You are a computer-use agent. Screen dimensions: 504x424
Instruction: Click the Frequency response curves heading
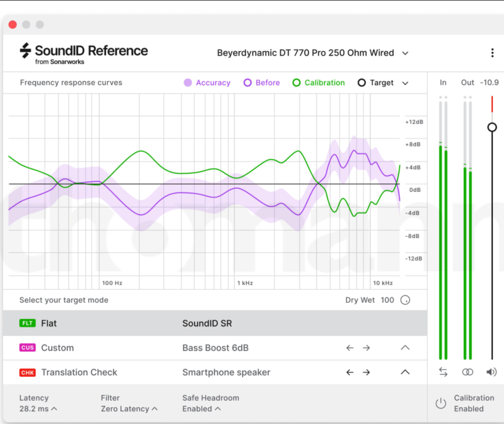click(x=71, y=83)
